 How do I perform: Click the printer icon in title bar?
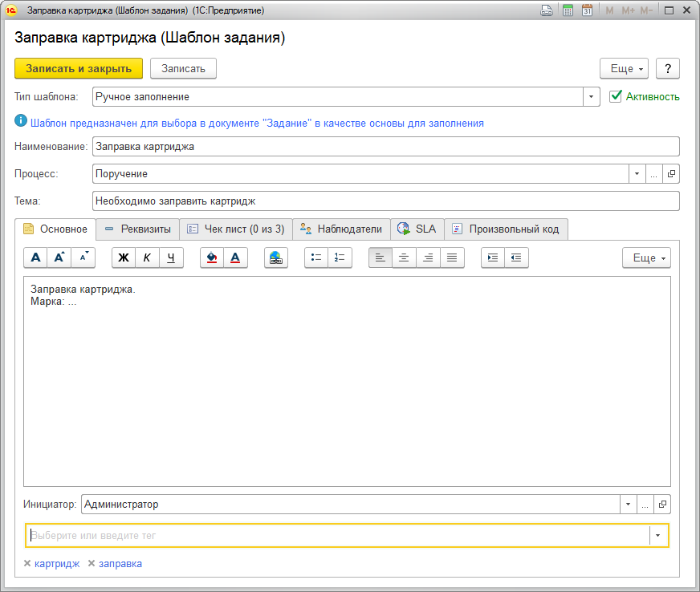coord(547,10)
